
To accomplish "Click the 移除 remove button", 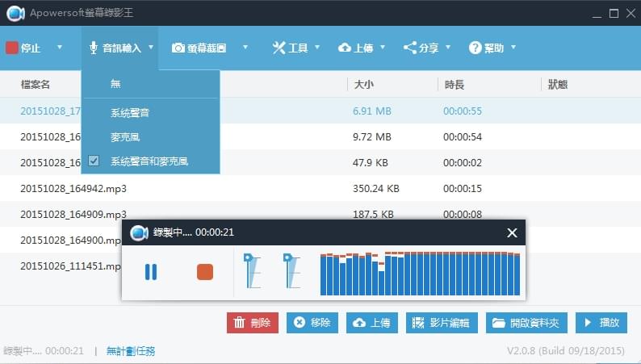I will pos(312,323).
